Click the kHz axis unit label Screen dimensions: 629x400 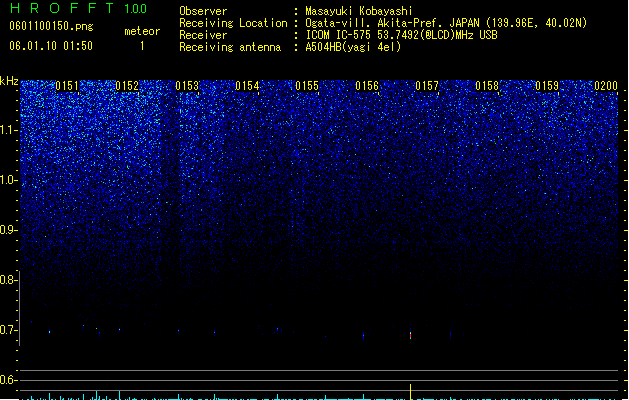pos(9,81)
